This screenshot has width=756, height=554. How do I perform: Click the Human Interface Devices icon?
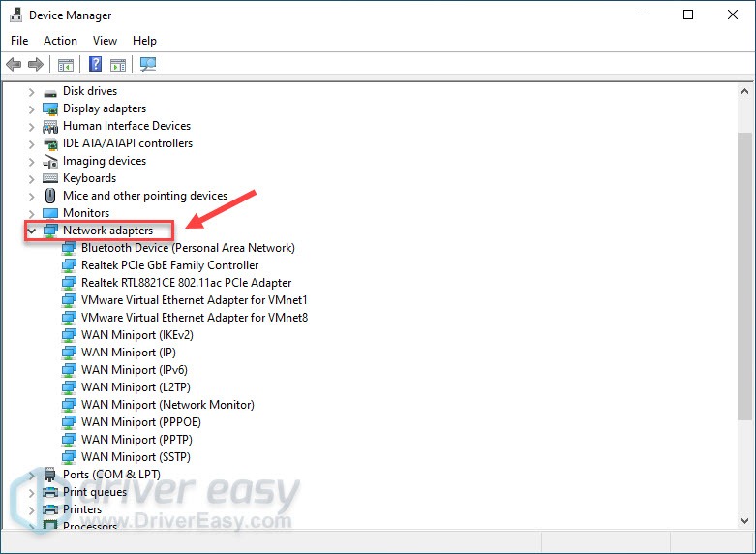[50, 127]
